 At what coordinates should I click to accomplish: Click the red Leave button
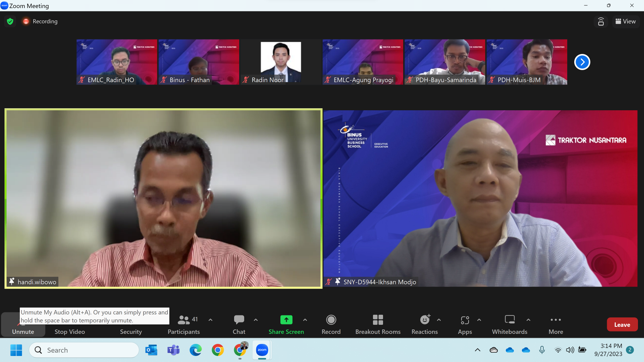(x=622, y=324)
